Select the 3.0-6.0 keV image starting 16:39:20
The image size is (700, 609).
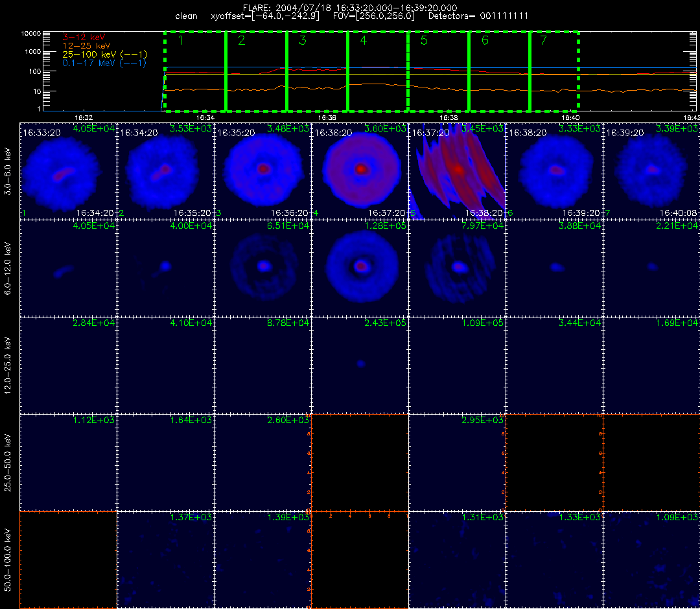652,171
